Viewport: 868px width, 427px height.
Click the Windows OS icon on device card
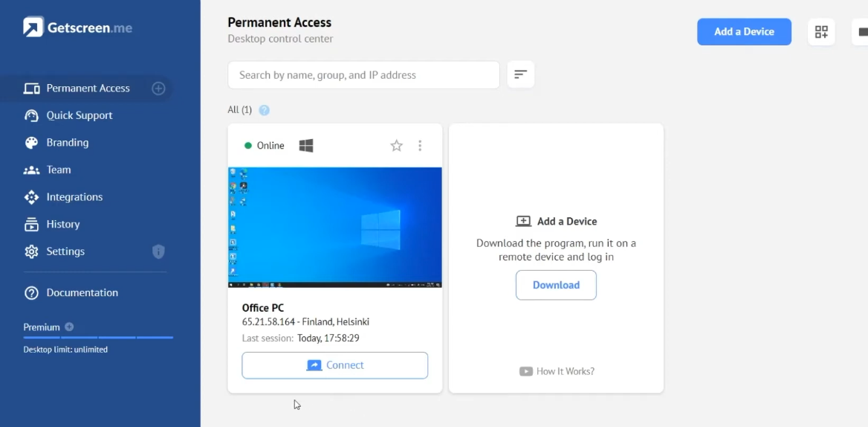(x=306, y=146)
